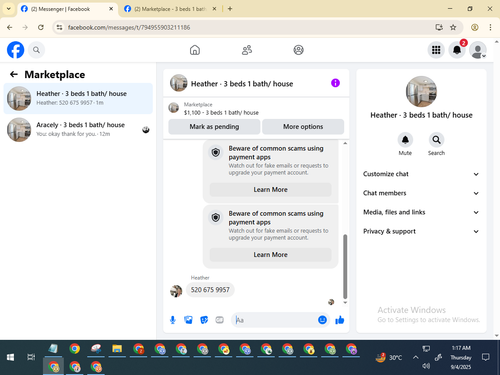Close the Marketplace browser tab
Viewport: 500px width, 375px height.
point(214,9)
